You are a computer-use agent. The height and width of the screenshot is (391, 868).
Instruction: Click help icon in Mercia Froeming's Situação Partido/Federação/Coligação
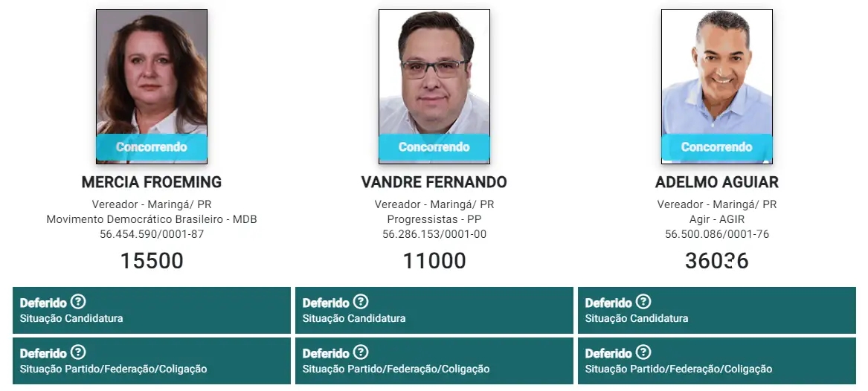(78, 352)
